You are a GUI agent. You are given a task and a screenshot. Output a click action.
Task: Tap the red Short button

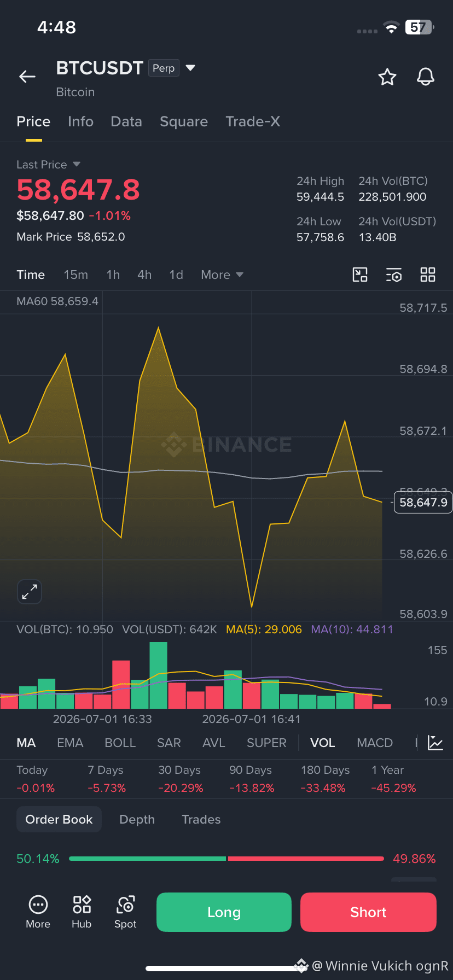[x=368, y=912]
